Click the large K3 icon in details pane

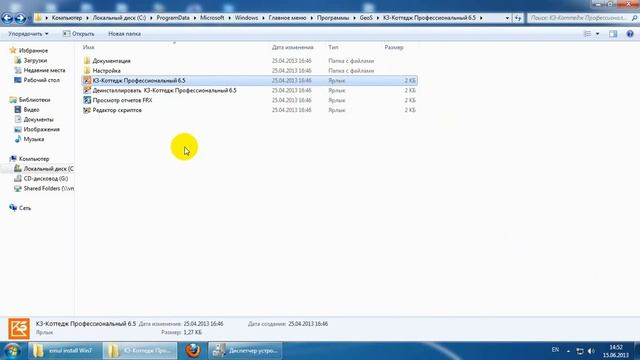[x=19, y=329]
